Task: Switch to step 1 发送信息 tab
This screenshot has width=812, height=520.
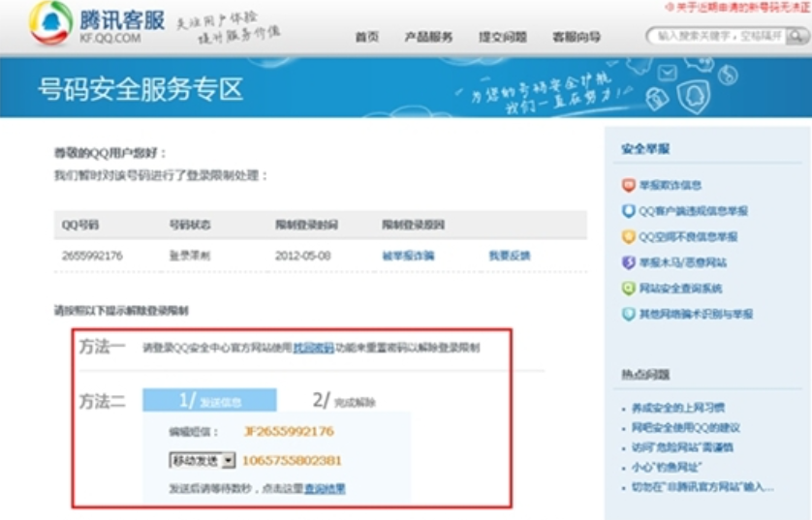Action: point(208,401)
